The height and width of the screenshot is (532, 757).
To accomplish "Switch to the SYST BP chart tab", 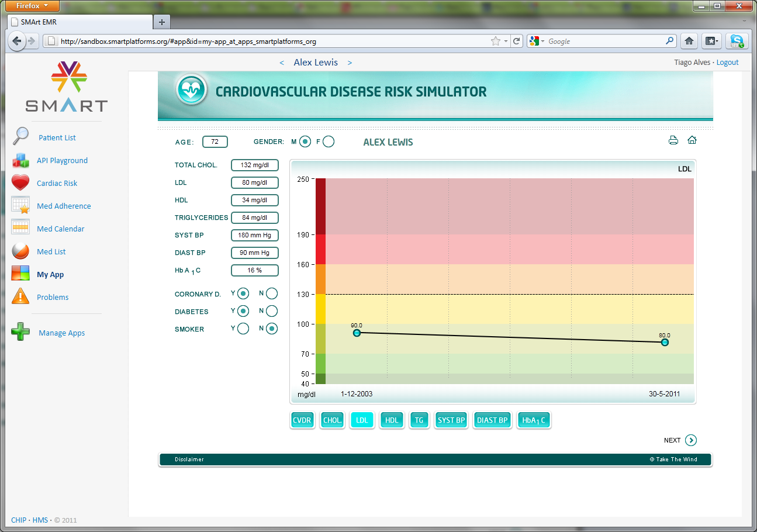I will point(451,420).
